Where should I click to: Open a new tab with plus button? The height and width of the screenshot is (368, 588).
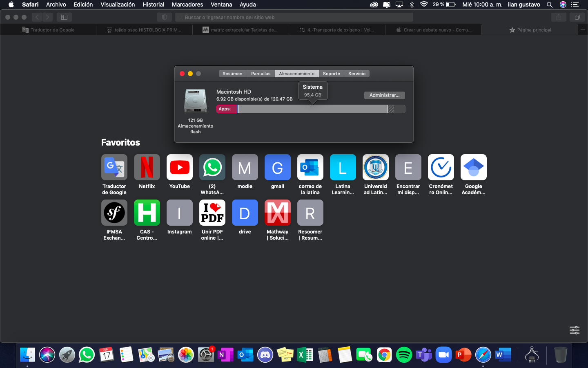click(x=583, y=30)
